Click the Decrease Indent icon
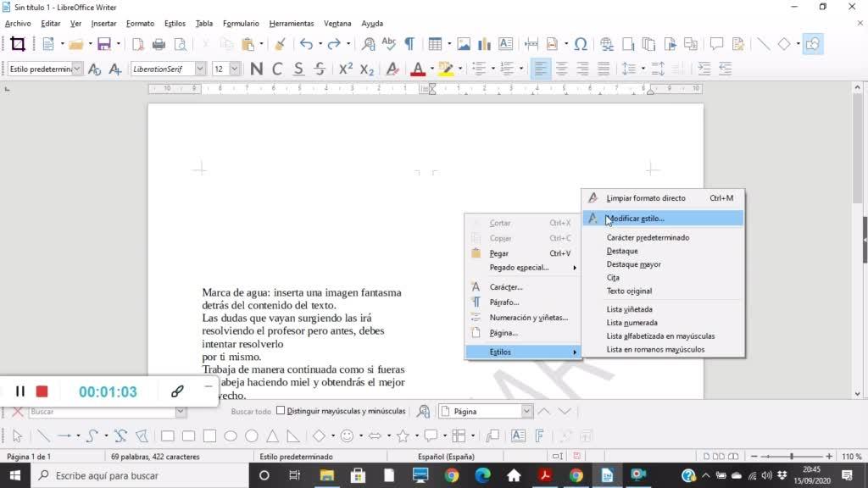 [726, 69]
